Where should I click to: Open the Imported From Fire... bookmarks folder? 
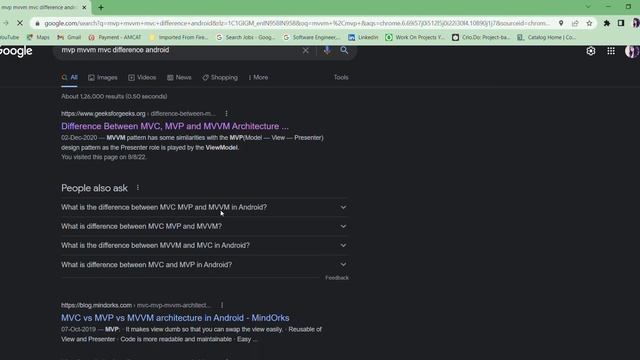(178, 37)
